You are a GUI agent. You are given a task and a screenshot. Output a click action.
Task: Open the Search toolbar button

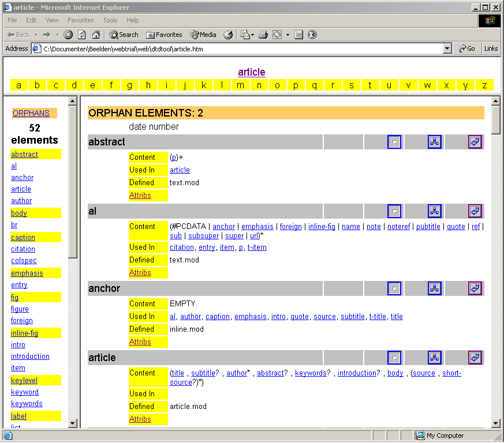[124, 35]
